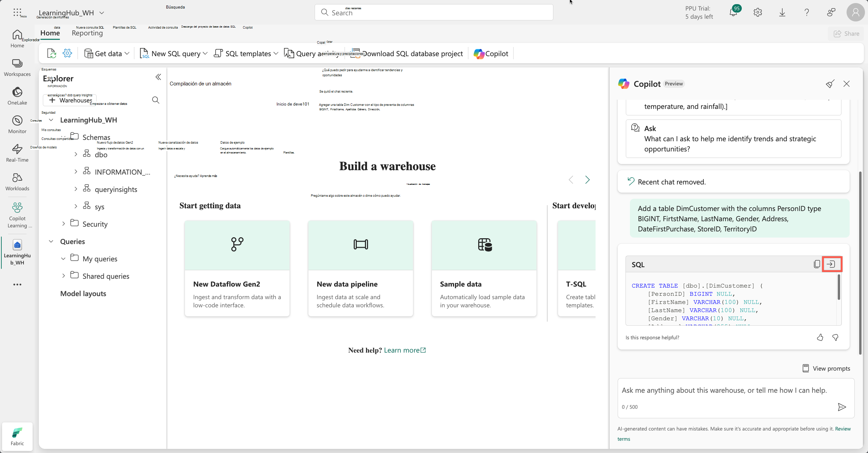The height and width of the screenshot is (453, 868).
Task: Open the user account avatar
Action: pyautogui.click(x=855, y=13)
